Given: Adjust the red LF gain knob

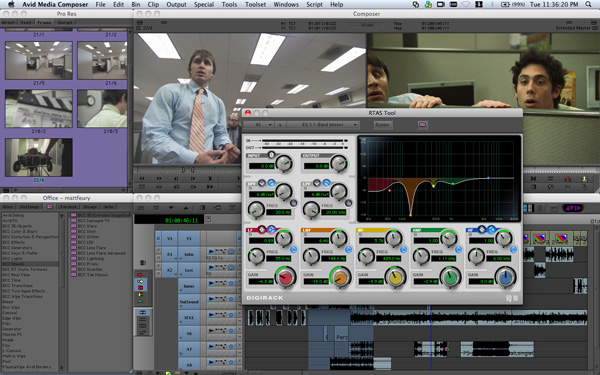Looking at the screenshot, I should tap(285, 277).
